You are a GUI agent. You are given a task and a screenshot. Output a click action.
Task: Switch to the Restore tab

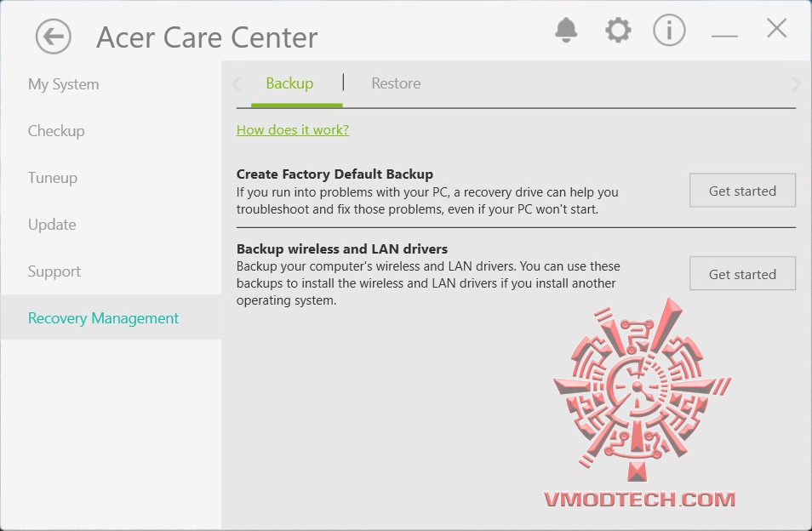pyautogui.click(x=396, y=83)
